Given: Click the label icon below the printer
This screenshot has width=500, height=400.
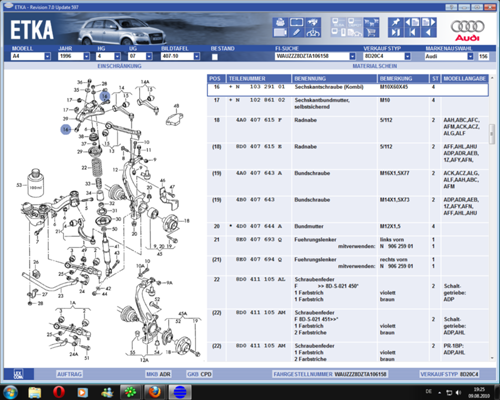Looking at the screenshot, I should [280, 32].
